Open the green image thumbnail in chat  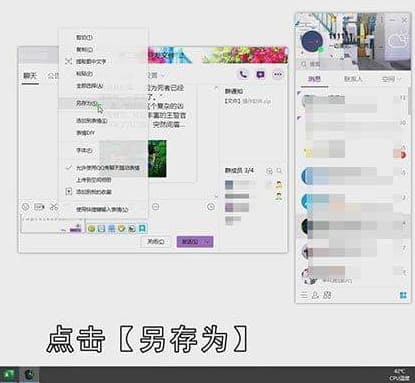click(157, 158)
